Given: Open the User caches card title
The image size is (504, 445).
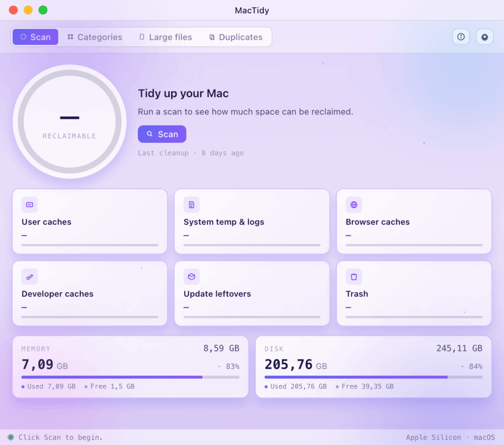Looking at the screenshot, I should pos(46,222).
